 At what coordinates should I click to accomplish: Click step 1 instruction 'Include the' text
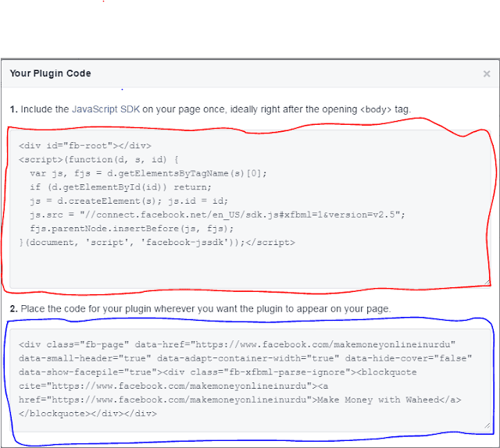tap(45, 109)
